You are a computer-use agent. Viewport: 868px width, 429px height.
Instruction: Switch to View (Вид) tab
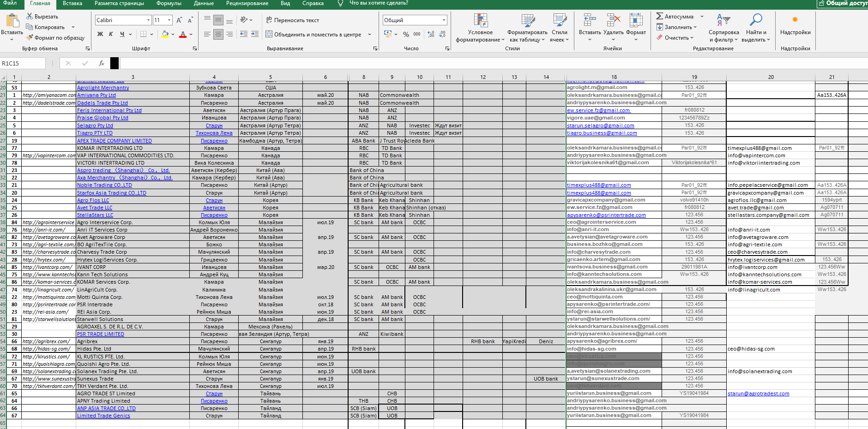pos(285,3)
